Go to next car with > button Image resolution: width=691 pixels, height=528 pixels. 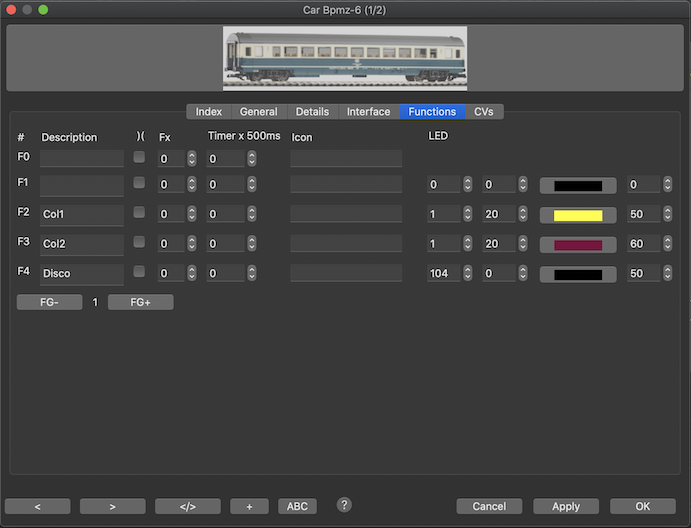coord(112,506)
